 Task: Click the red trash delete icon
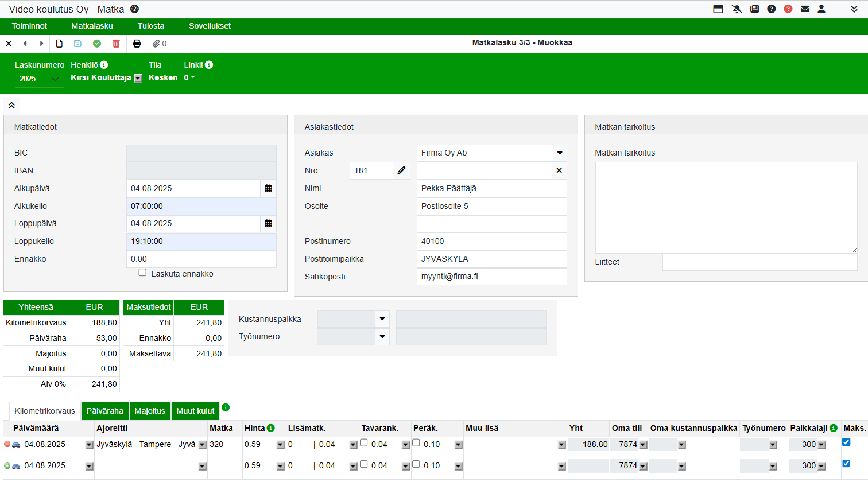tap(117, 44)
